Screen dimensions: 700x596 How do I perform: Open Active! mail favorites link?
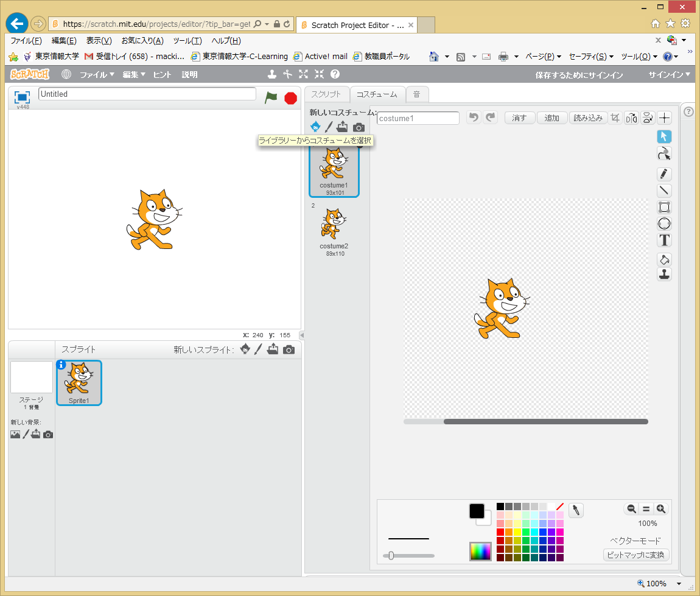(x=321, y=56)
